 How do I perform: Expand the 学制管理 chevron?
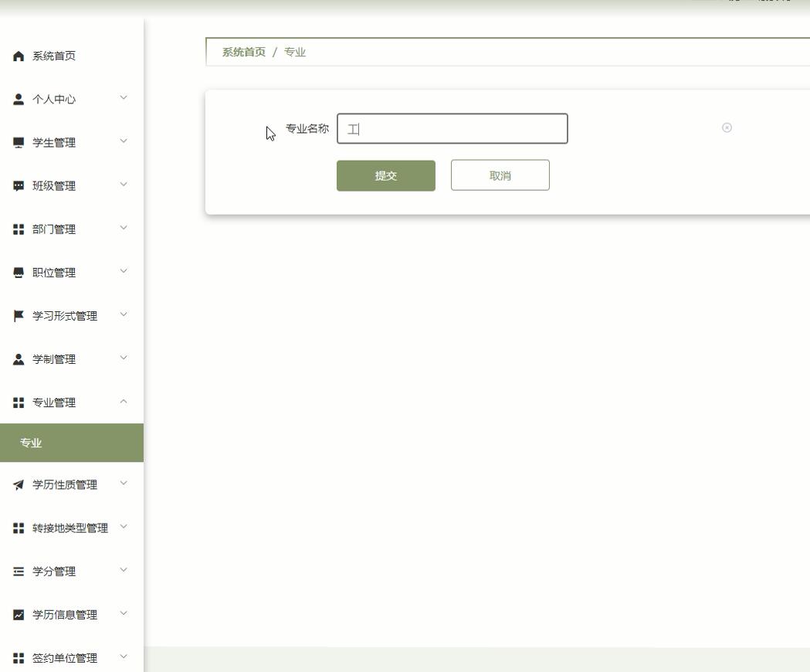(x=124, y=358)
